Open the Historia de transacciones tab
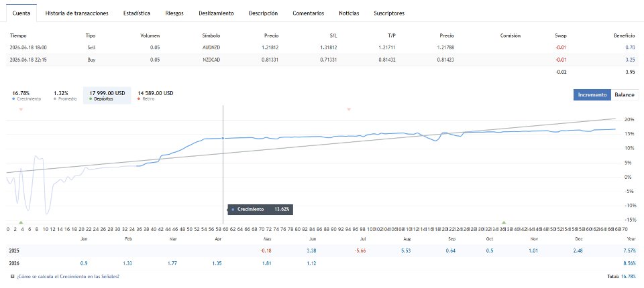Viewport: 644px width, 288px height. (x=76, y=13)
